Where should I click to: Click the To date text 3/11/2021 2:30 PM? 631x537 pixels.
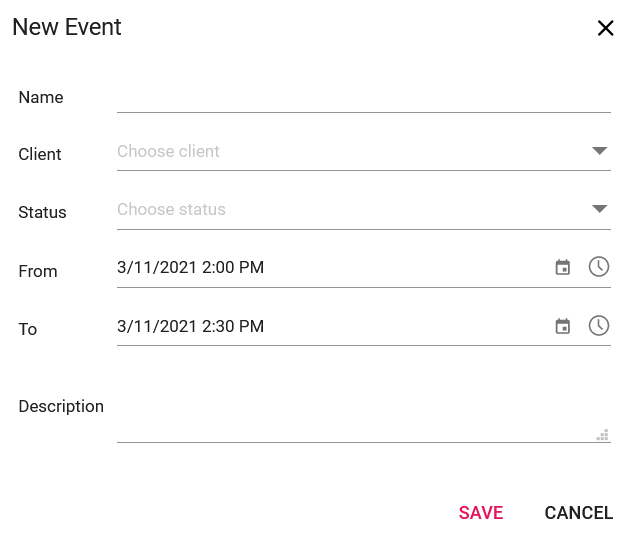[x=190, y=326]
